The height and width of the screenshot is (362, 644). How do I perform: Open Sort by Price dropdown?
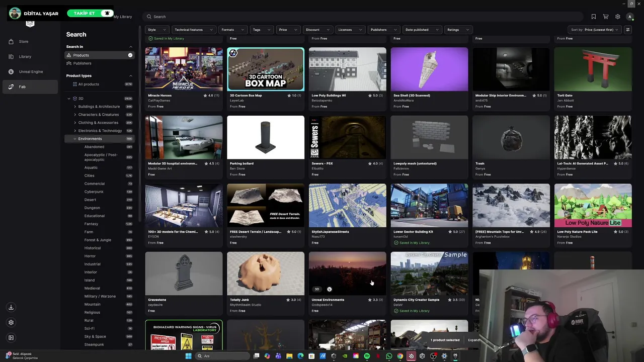tap(594, 30)
